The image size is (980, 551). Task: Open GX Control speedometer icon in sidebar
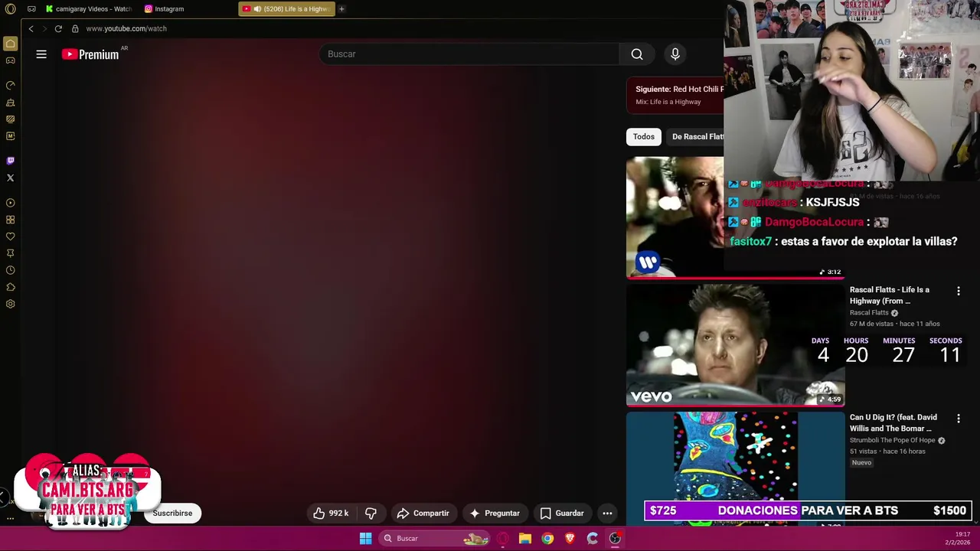click(x=10, y=85)
